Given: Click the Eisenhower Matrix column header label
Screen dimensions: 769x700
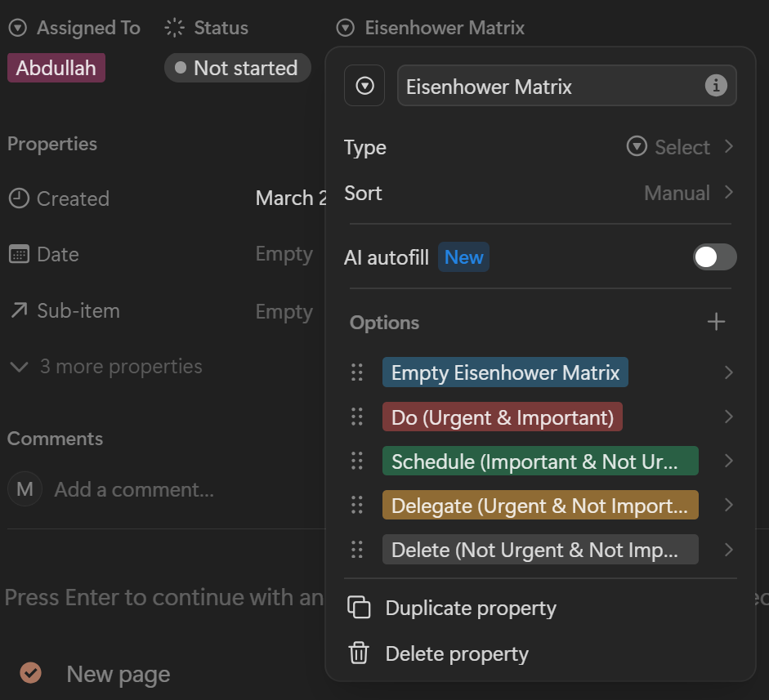Looking at the screenshot, I should tap(445, 28).
